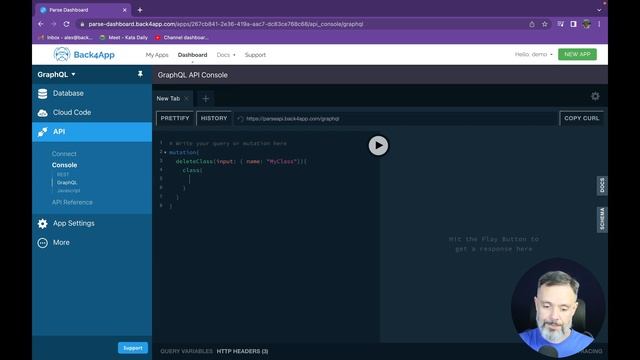Open the SCHEMA side tab
Viewport: 640px width, 360px height.
tap(602, 220)
